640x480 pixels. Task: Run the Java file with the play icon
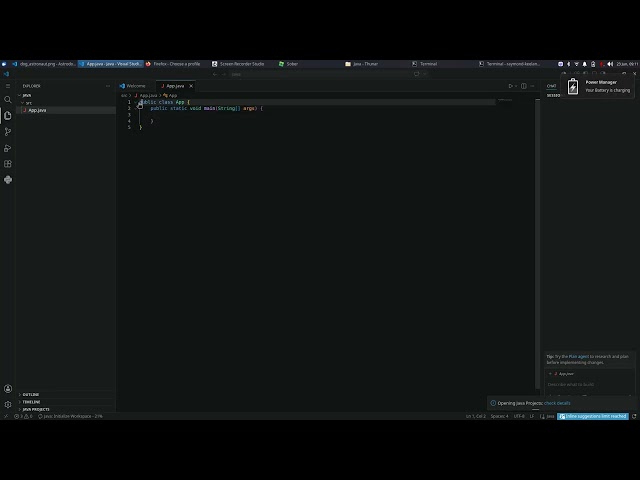pos(510,86)
